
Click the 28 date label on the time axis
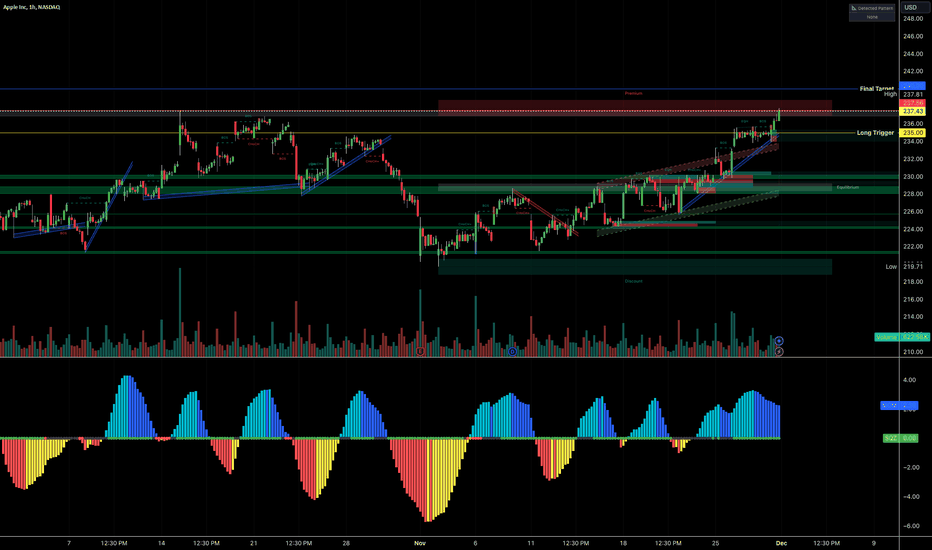pyautogui.click(x=346, y=543)
